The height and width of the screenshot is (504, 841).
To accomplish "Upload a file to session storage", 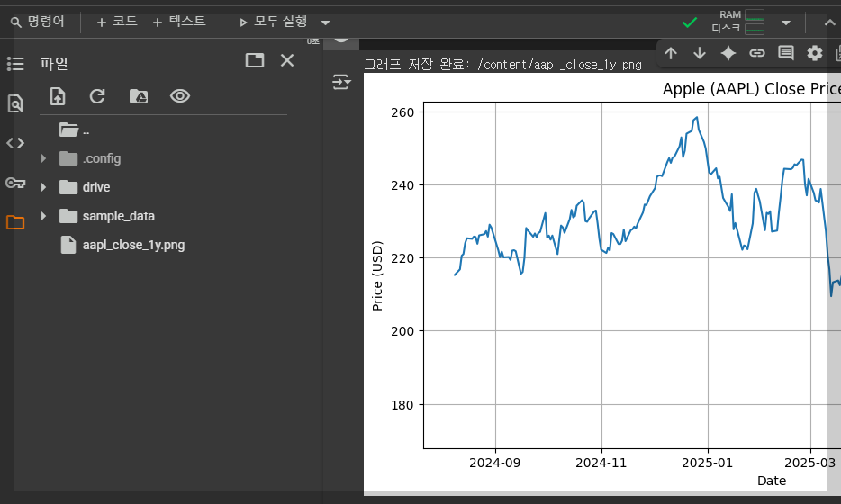I will [x=58, y=96].
